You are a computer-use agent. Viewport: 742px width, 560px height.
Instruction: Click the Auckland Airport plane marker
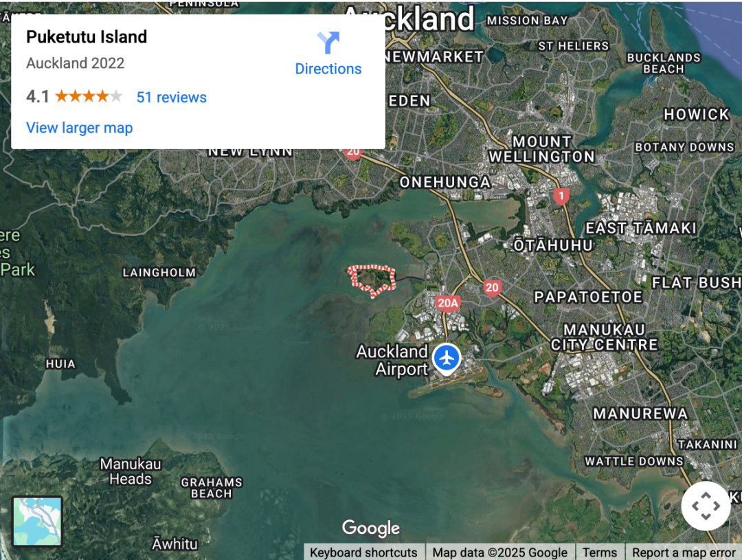(447, 359)
